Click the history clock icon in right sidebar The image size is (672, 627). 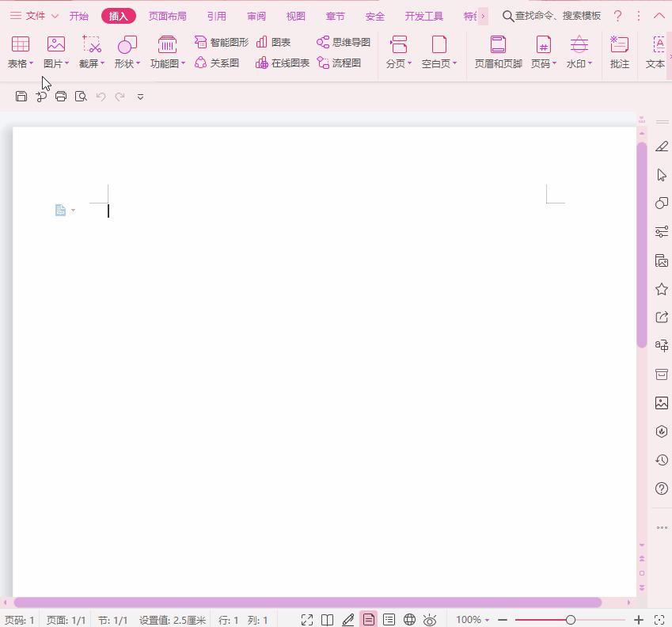(x=661, y=460)
